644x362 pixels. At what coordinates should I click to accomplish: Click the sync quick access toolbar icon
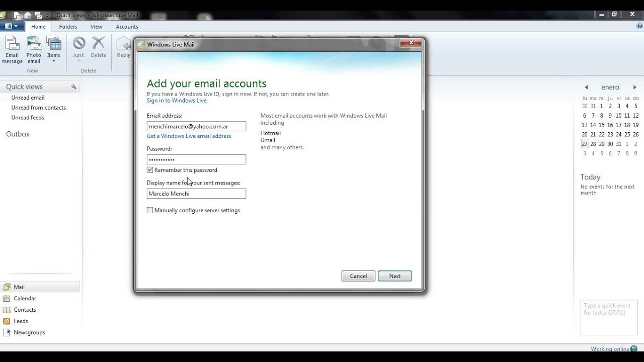click(x=38, y=16)
